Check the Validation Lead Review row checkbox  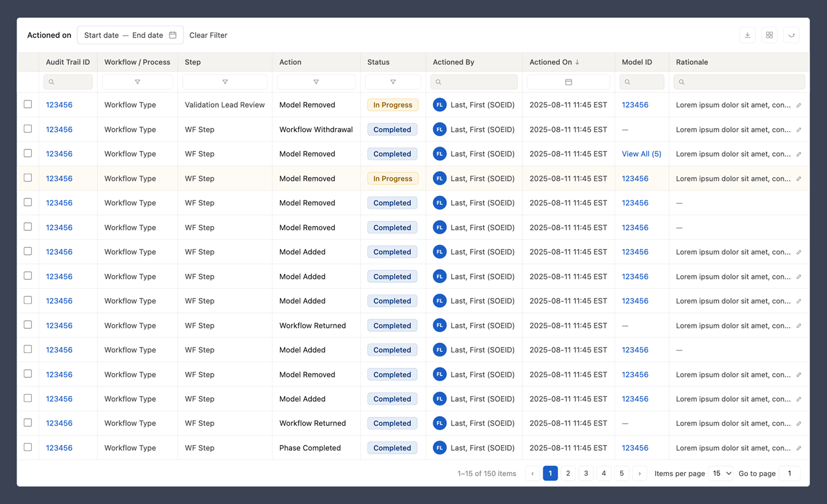tap(28, 104)
